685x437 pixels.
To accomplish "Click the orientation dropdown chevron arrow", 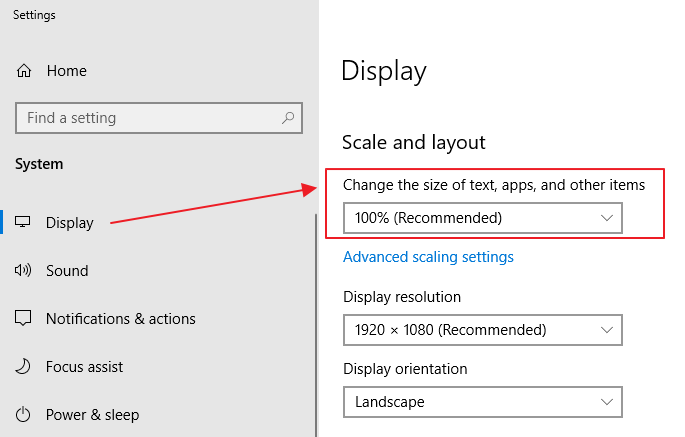I will (x=606, y=402).
